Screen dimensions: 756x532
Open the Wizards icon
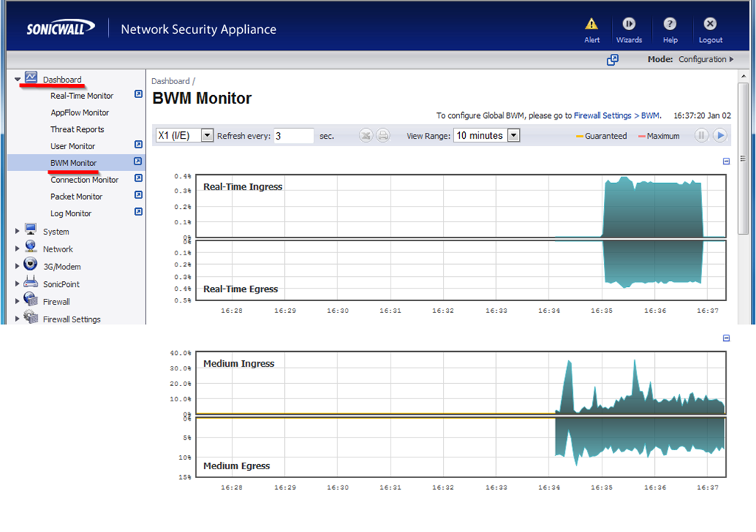629,24
